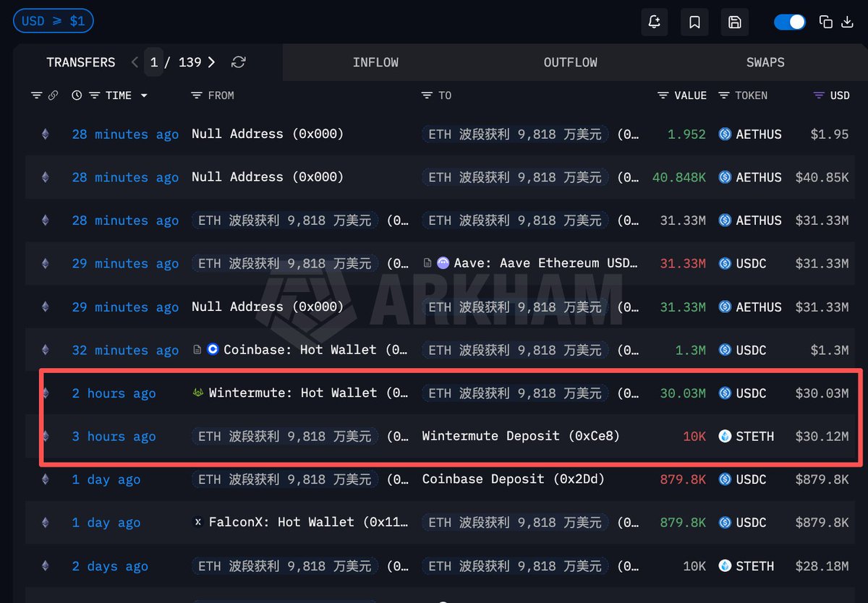This screenshot has height=603, width=868.
Task: Click the create alert bell icon
Action: 655,22
